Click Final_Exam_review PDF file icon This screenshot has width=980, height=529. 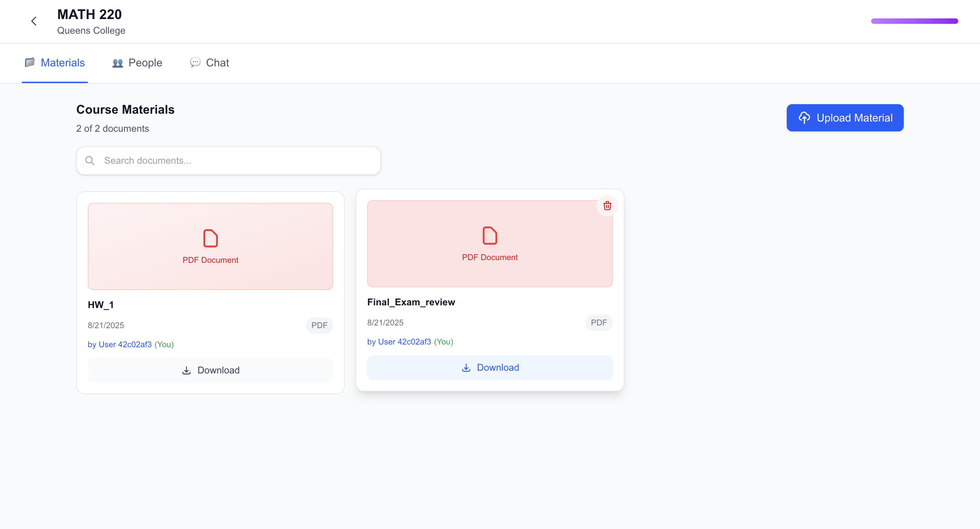tap(490, 236)
